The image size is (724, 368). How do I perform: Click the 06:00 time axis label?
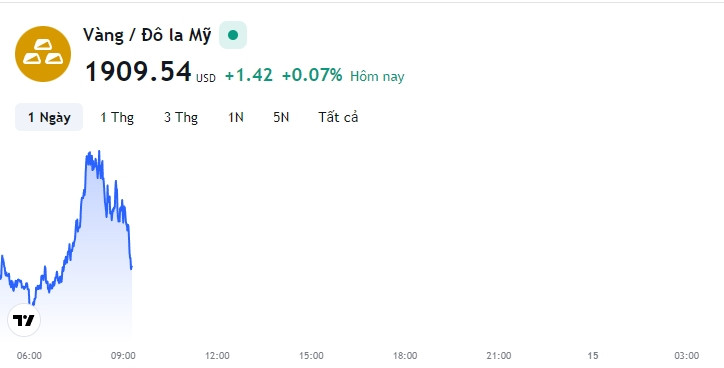click(29, 356)
